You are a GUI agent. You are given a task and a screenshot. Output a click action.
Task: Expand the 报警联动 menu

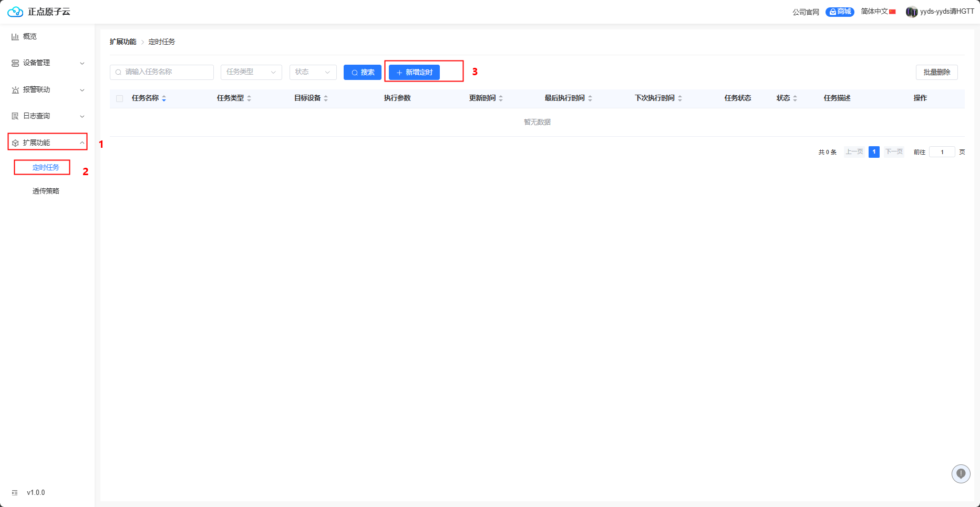pyautogui.click(x=47, y=90)
